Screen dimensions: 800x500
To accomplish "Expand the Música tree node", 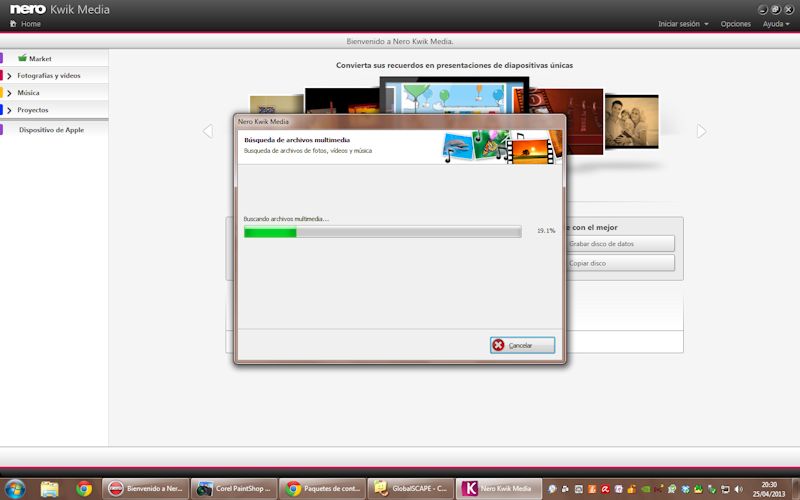I will [9, 93].
